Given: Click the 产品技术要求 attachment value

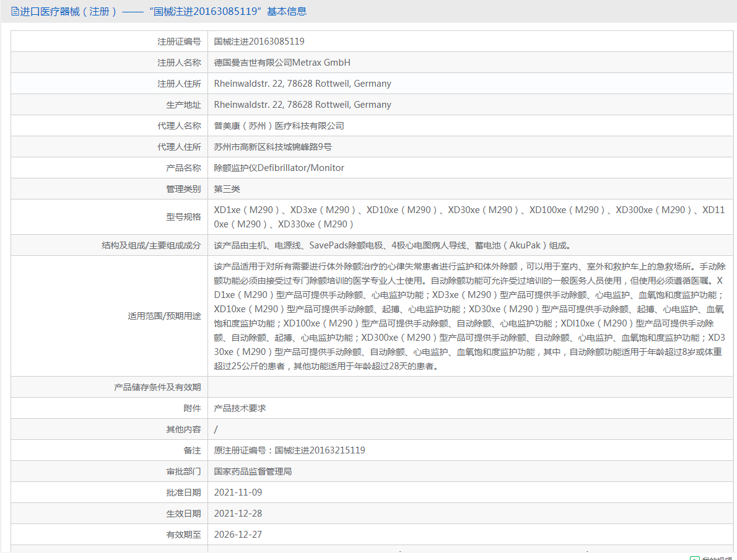Looking at the screenshot, I should [240, 408].
